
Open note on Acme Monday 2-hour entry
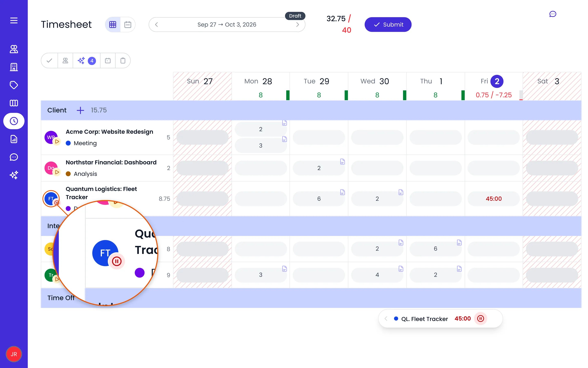(x=285, y=123)
